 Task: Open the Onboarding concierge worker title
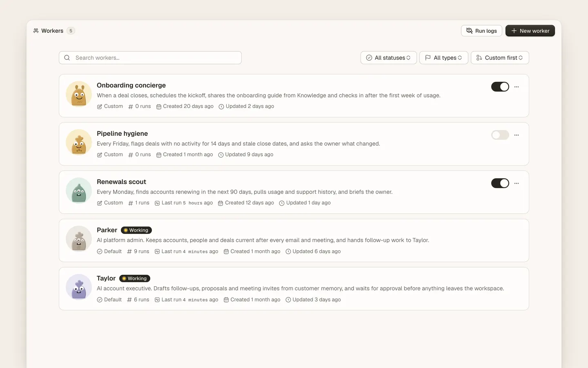click(131, 85)
